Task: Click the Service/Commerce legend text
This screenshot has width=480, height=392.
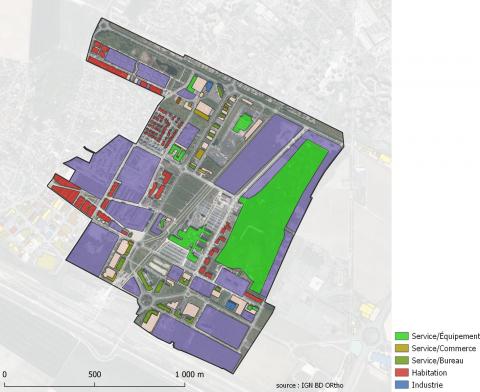Action: (x=444, y=348)
